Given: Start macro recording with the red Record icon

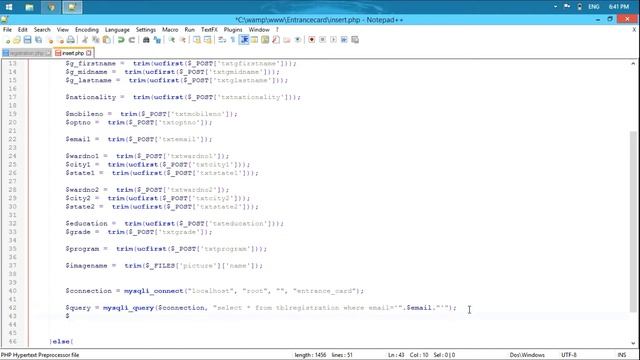Looking at the screenshot, I should (312, 40).
